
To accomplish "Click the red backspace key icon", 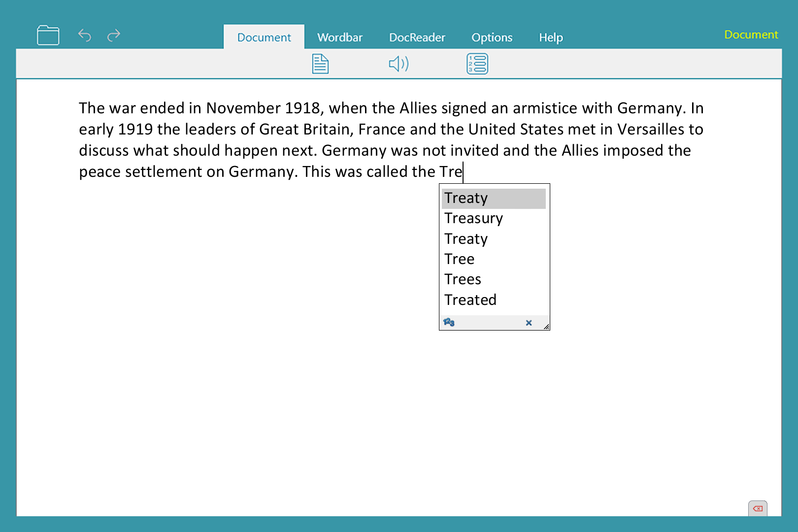I will (x=758, y=508).
